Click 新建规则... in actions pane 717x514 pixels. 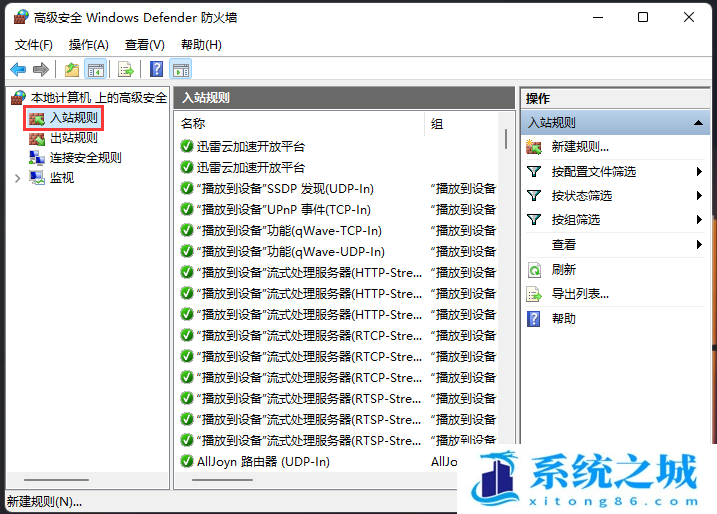[580, 147]
